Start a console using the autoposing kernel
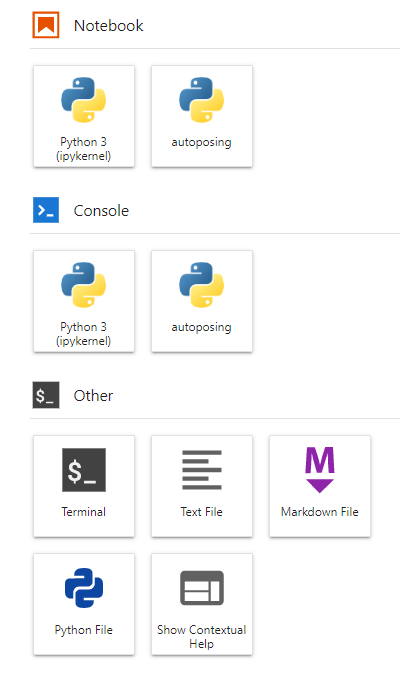 (x=202, y=301)
